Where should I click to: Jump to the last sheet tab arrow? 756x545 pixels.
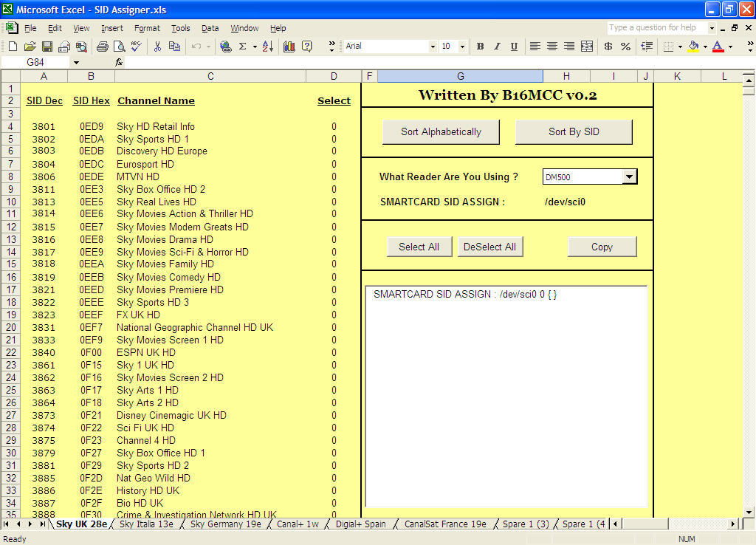tap(42, 524)
